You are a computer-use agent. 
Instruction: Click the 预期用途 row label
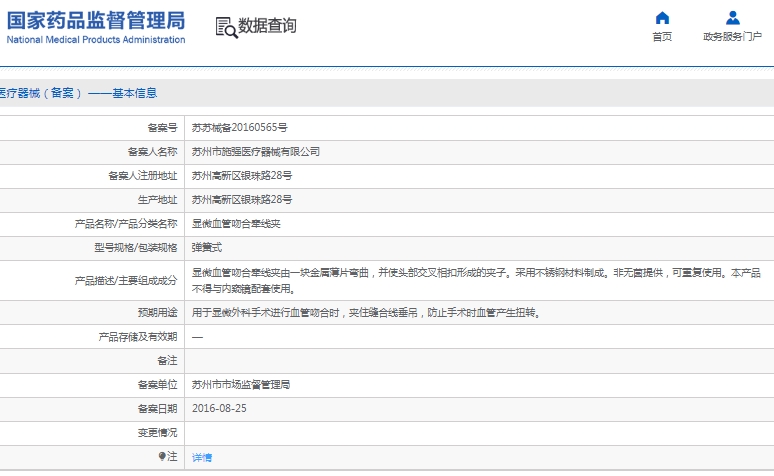[157, 313]
